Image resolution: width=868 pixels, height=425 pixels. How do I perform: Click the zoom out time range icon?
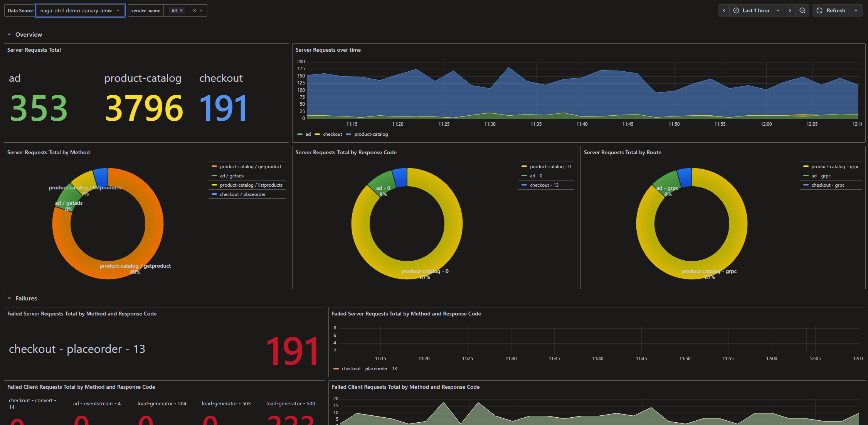point(802,10)
